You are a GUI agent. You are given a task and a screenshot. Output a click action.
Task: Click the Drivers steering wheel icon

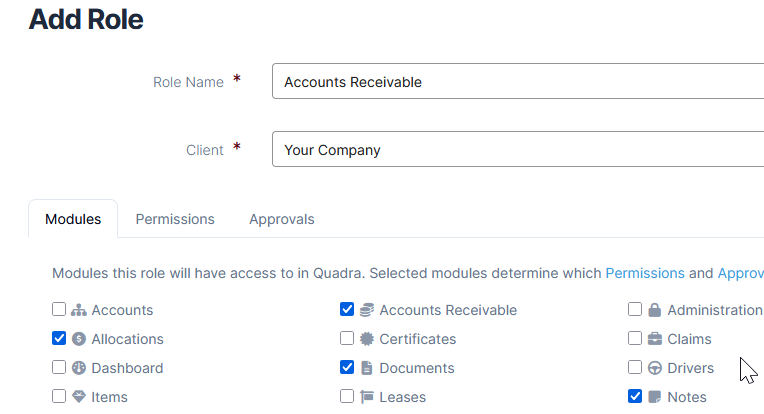pos(655,368)
